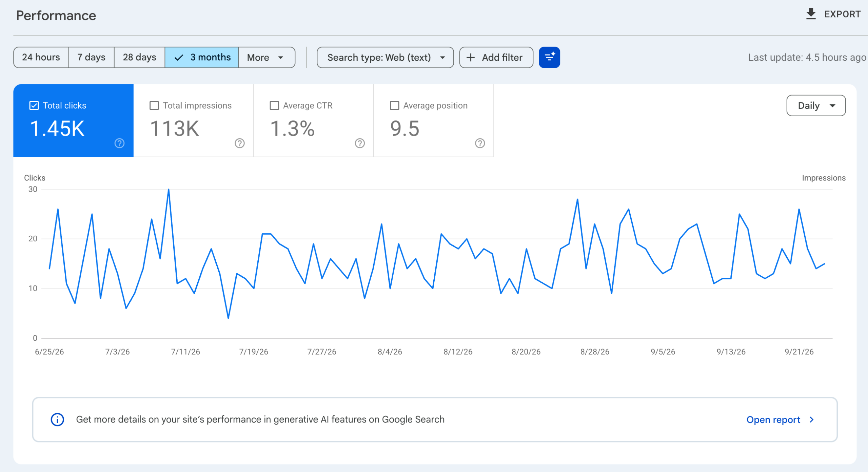Click the 1.3% average CTR value

292,129
